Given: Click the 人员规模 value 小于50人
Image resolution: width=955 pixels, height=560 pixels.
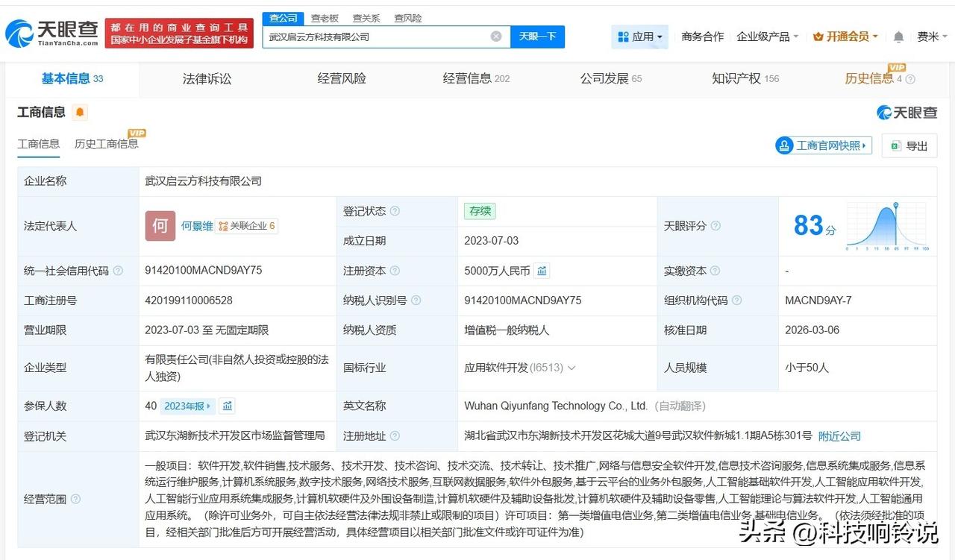Looking at the screenshot, I should point(807,368).
